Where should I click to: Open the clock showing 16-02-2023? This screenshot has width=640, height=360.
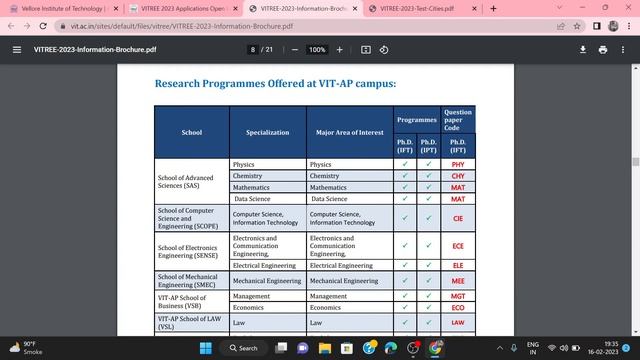point(603,348)
